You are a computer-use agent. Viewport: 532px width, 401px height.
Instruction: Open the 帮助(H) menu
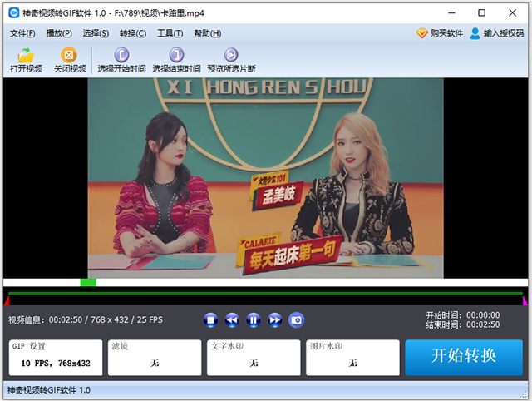(x=207, y=33)
